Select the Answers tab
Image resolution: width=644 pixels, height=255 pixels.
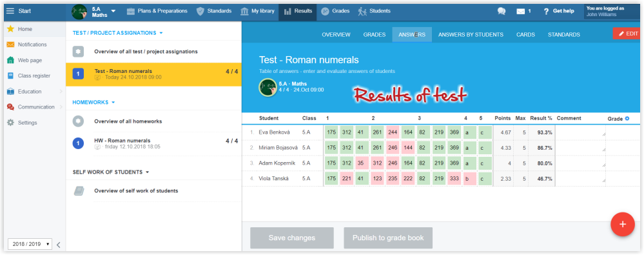click(x=412, y=35)
